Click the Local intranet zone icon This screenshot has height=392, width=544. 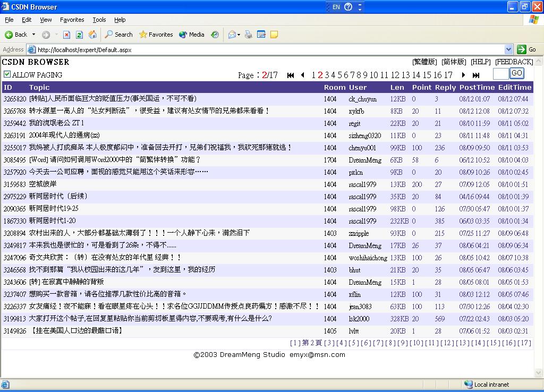[469, 385]
